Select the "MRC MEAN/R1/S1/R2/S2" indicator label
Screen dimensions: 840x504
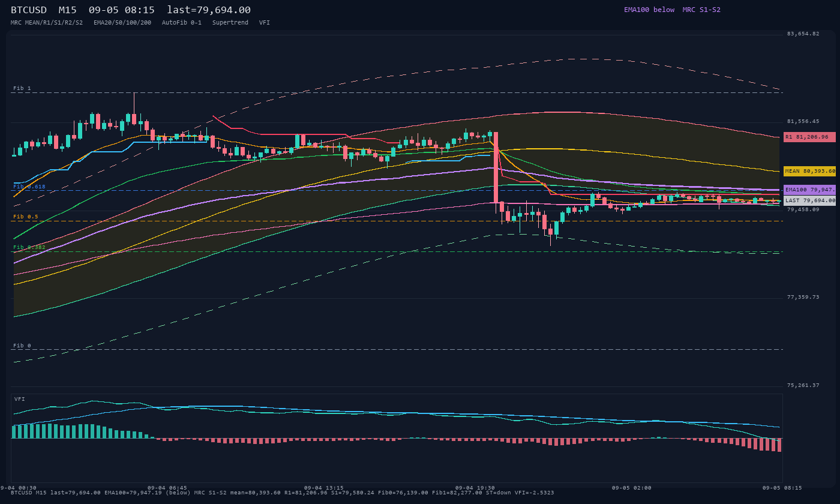(47, 23)
